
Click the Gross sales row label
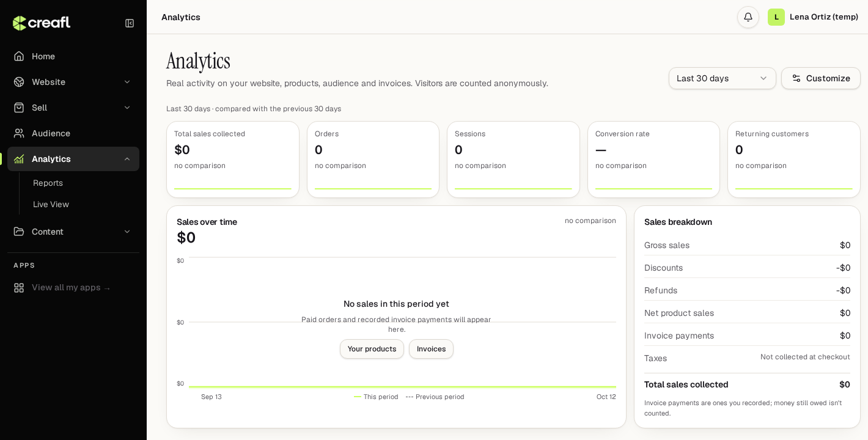click(x=667, y=245)
